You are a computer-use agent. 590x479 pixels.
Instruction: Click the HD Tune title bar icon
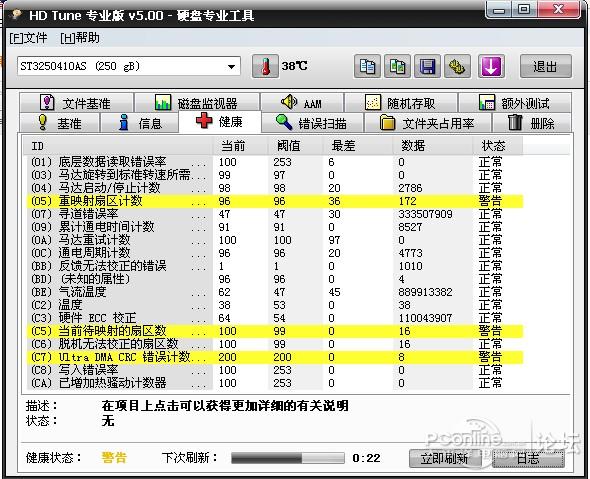point(16,15)
